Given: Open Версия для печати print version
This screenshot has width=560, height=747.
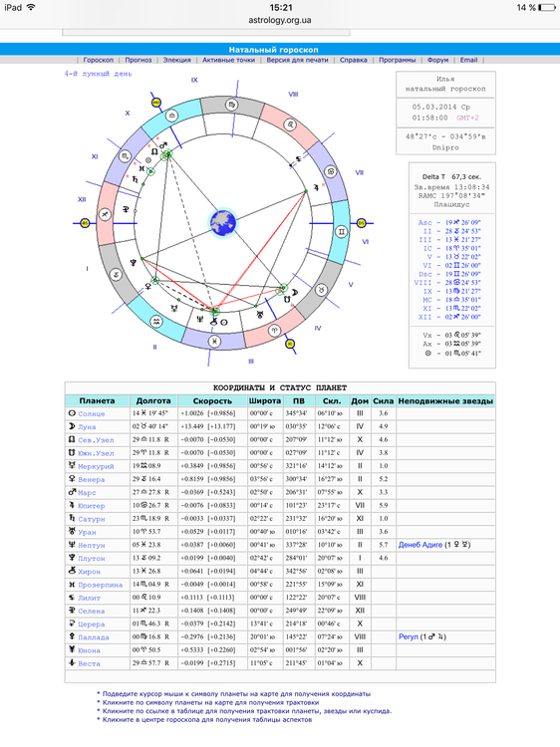Looking at the screenshot, I should coord(297,60).
